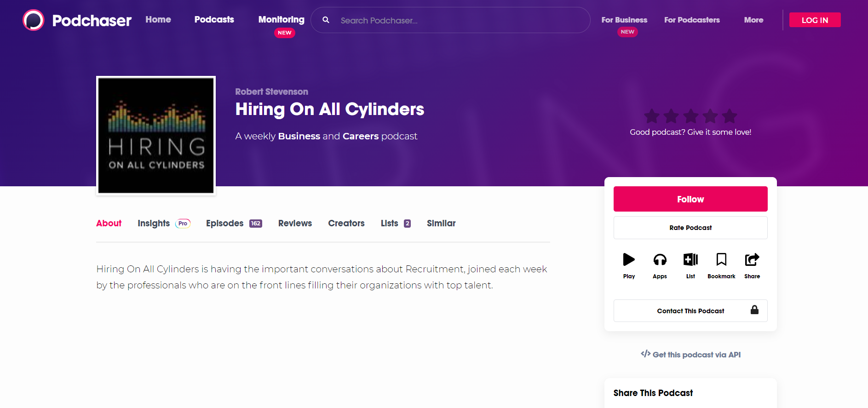
Task: Click the Share icon
Action: (x=752, y=260)
